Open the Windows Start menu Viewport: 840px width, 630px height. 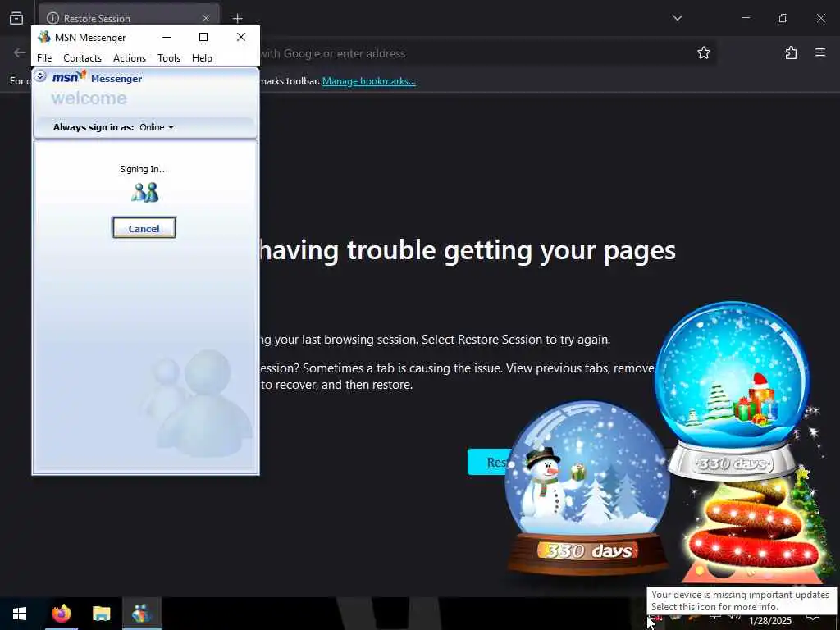click(x=20, y=614)
